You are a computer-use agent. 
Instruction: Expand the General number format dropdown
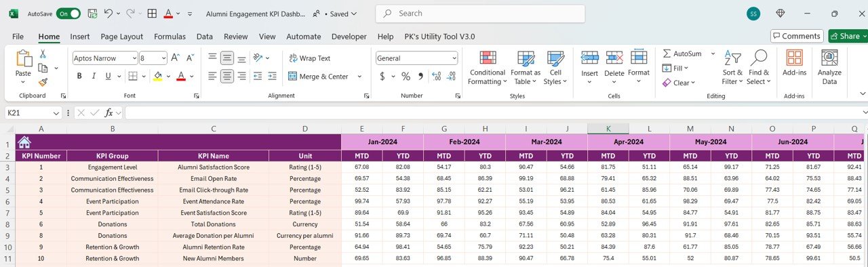(417, 58)
